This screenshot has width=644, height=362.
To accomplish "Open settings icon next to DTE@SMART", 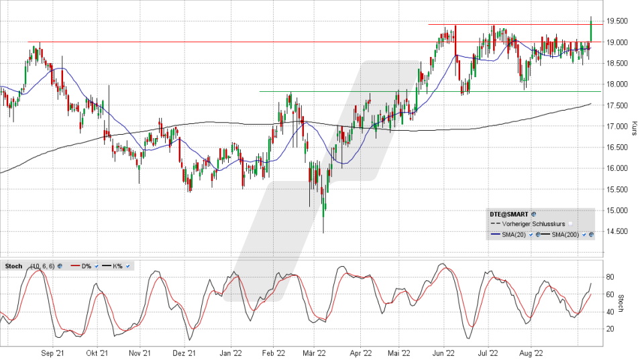I will click(x=533, y=215).
